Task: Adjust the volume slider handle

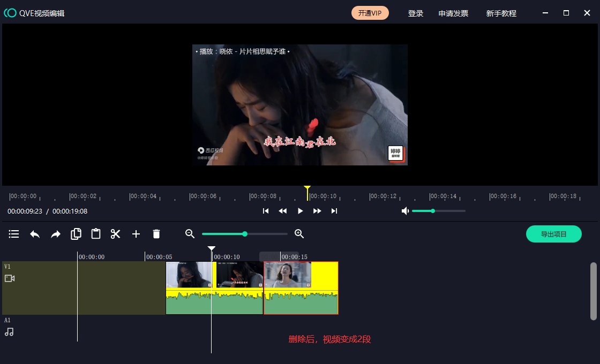Action: tap(433, 211)
